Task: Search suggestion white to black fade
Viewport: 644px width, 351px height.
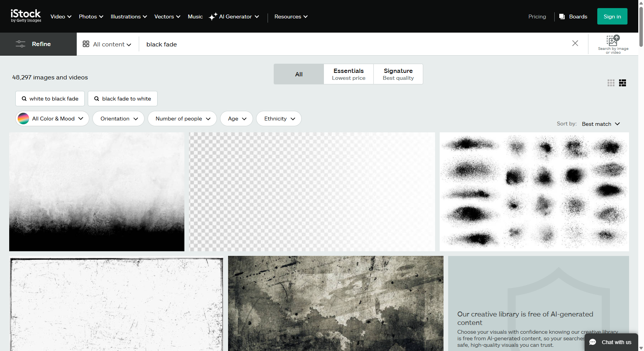Action: pos(50,99)
